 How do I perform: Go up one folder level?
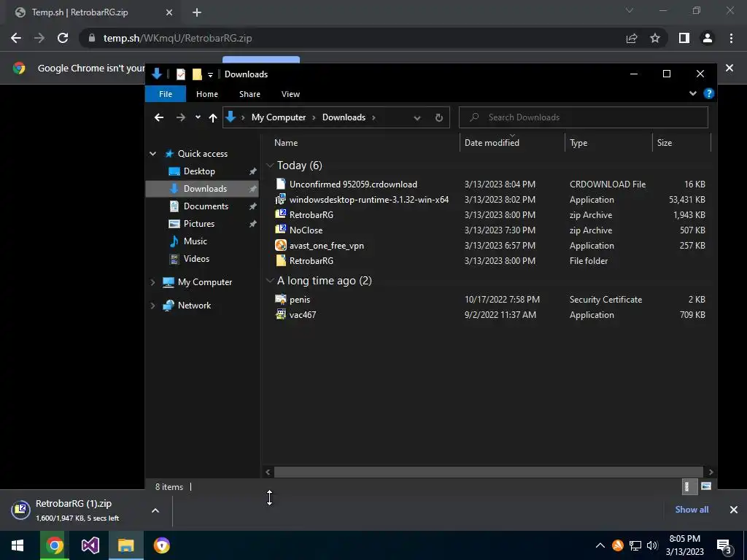(x=213, y=117)
